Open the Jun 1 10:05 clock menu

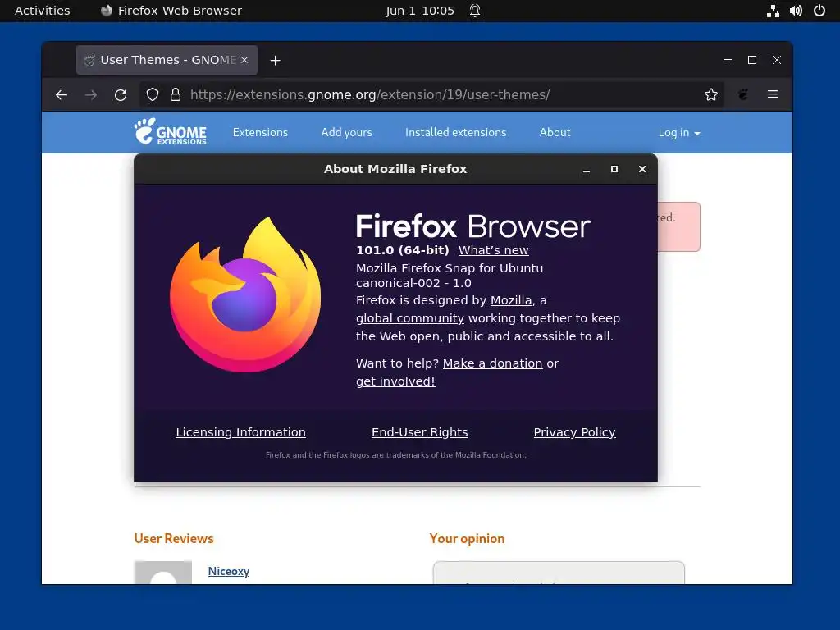click(420, 11)
